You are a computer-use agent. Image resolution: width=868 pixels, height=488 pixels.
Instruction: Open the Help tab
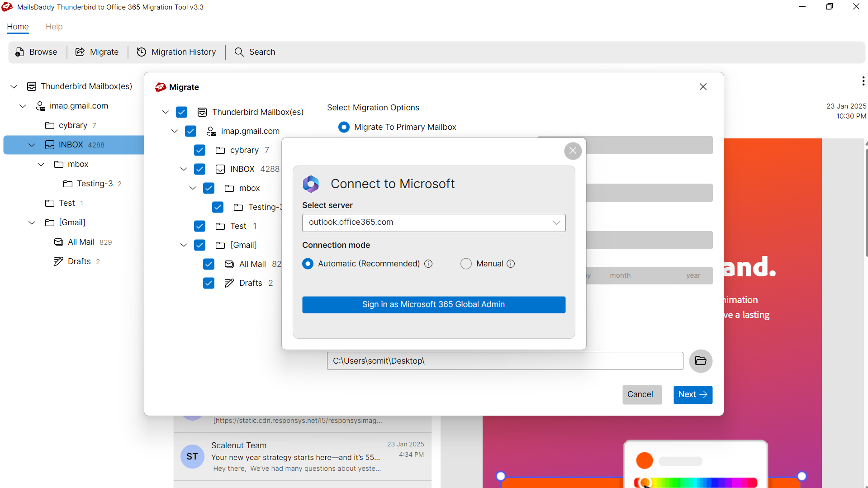(54, 27)
